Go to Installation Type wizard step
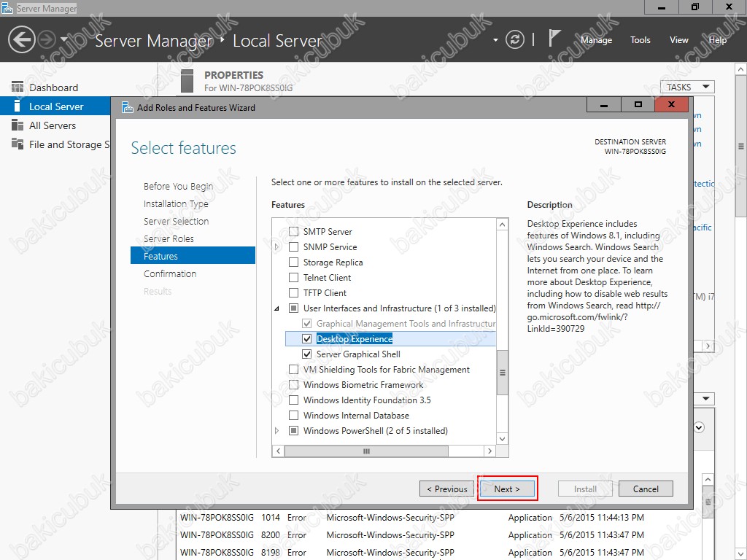The width and height of the screenshot is (747, 560). coord(176,204)
